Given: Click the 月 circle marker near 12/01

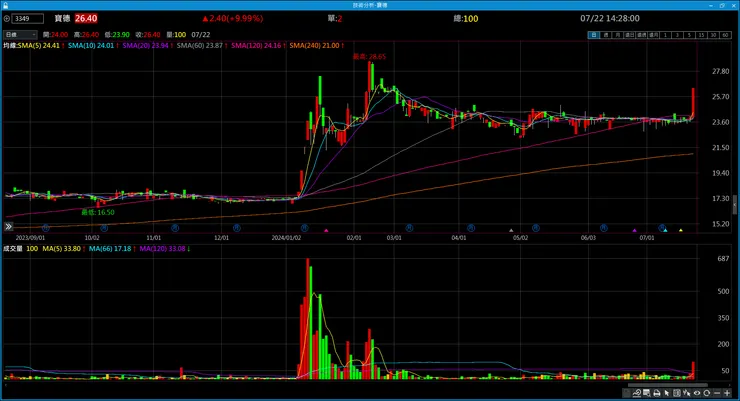Looking at the screenshot, I should (x=237, y=228).
